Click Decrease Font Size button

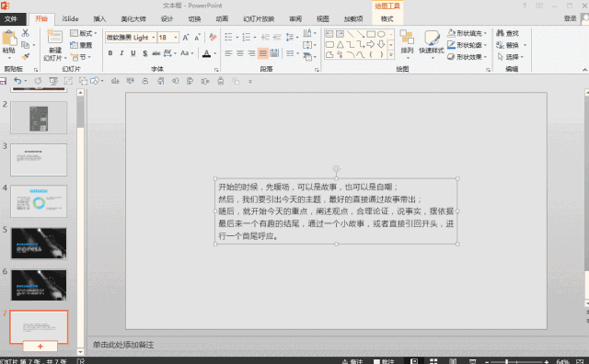[x=197, y=37]
